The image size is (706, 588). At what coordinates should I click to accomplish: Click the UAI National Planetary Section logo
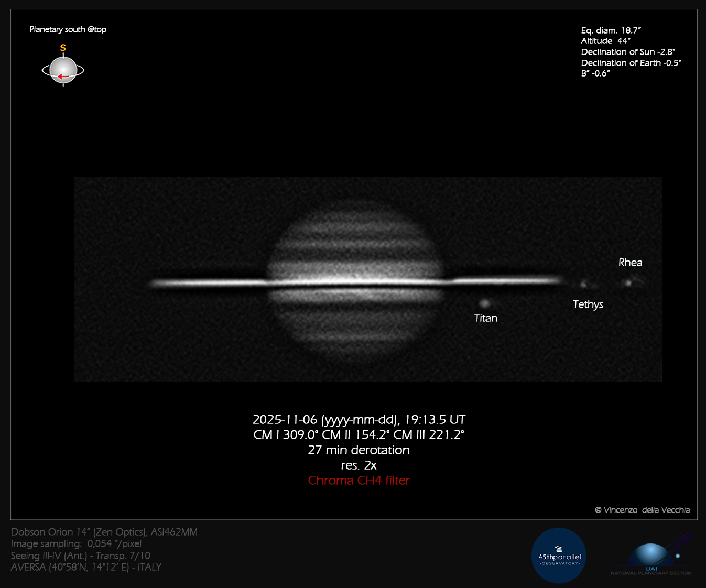[651, 557]
